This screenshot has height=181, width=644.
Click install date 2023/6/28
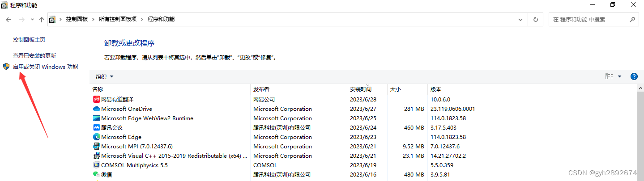tap(364, 99)
